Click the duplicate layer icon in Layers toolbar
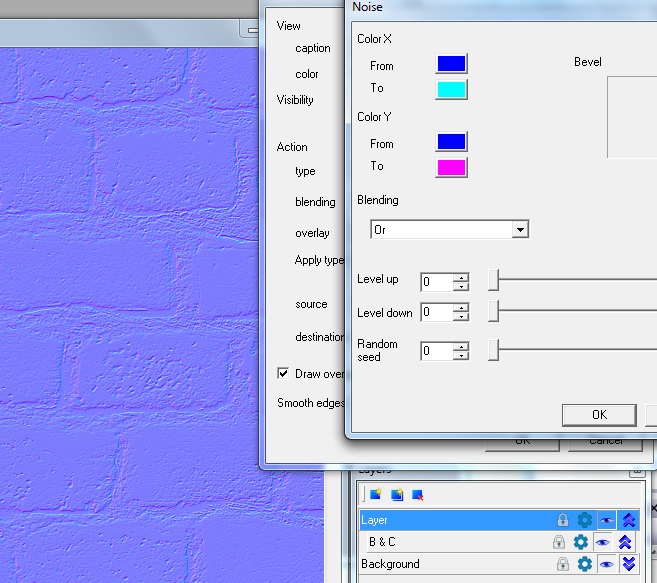 (x=397, y=494)
